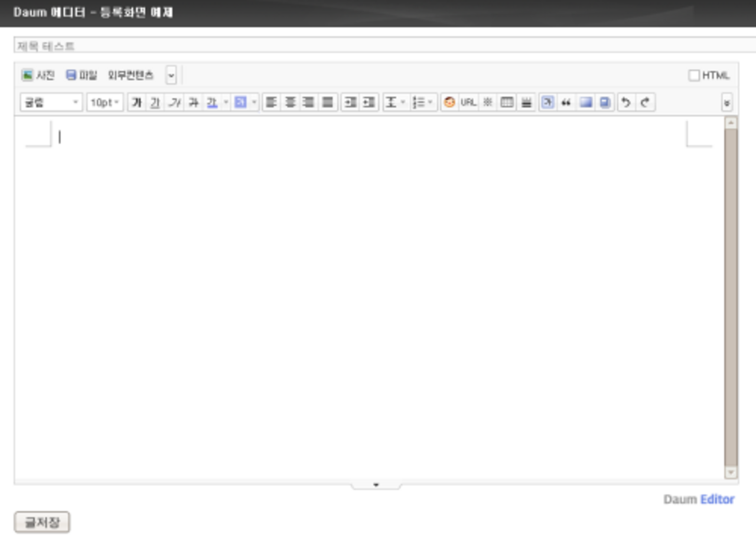Image resolution: width=756 pixels, height=558 pixels.
Task: Open the font family dropdown
Action: click(x=51, y=103)
